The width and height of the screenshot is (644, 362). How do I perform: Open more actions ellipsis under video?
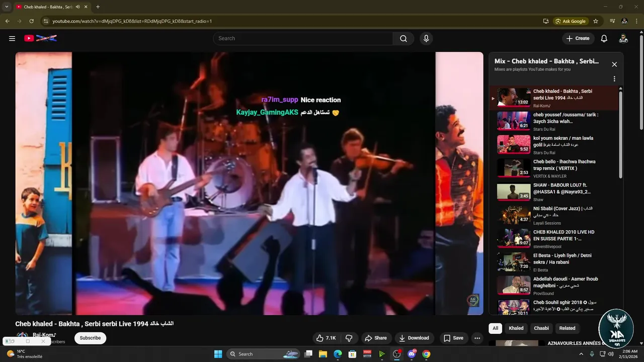point(477,338)
